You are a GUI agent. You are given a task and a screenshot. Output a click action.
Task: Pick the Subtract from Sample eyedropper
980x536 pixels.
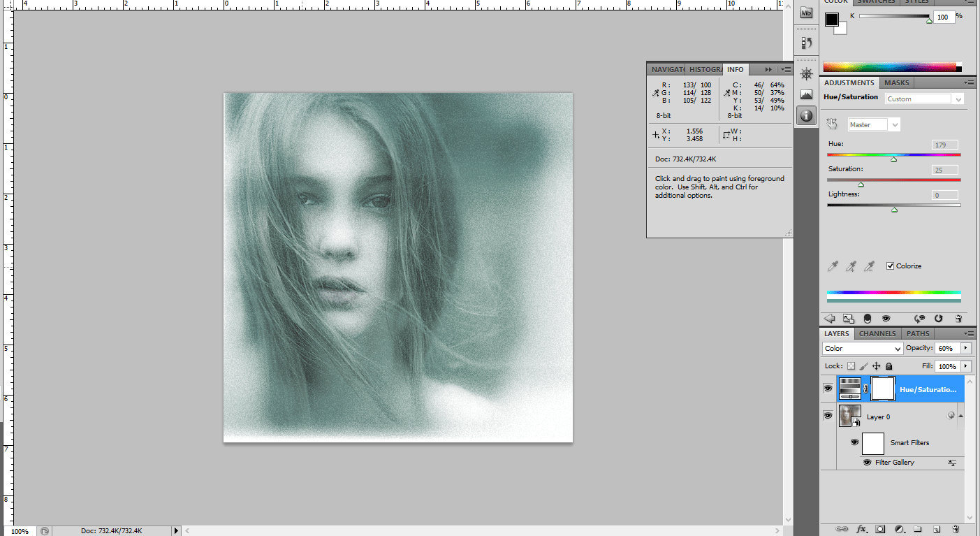(869, 266)
